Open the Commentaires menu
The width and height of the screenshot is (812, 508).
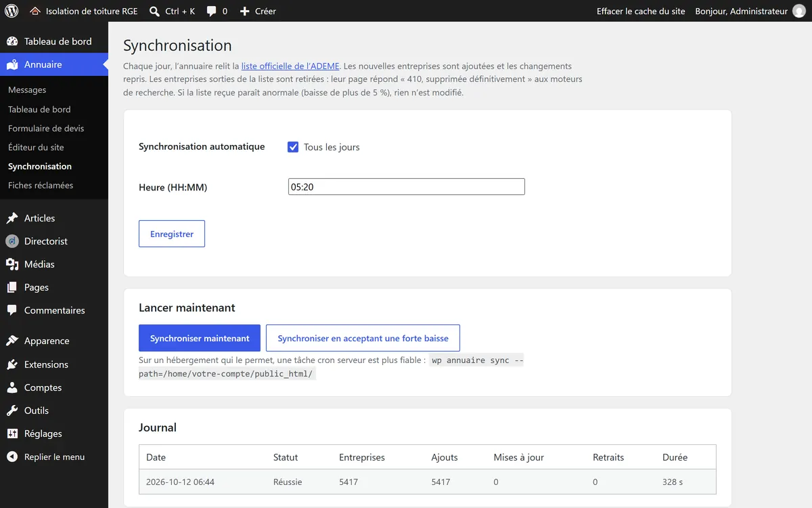[55, 310]
